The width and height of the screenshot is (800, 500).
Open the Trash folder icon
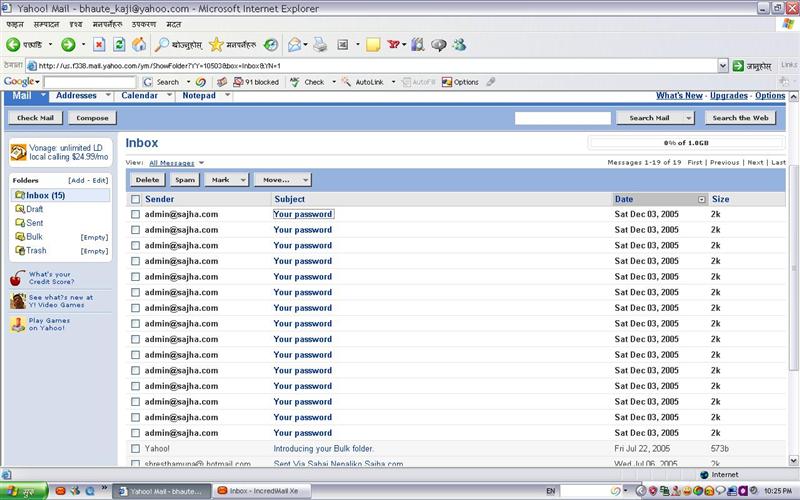click(19, 250)
